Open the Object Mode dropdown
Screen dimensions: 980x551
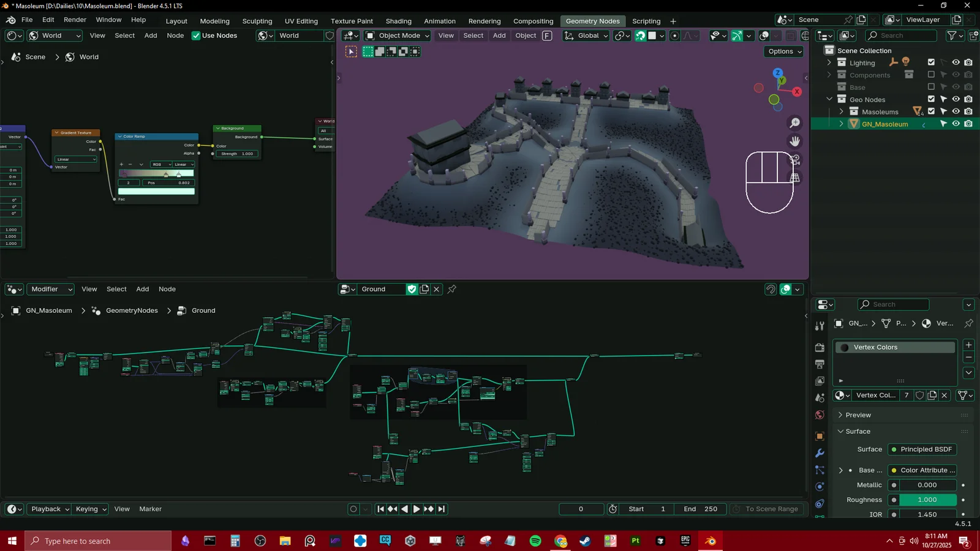[396, 36]
